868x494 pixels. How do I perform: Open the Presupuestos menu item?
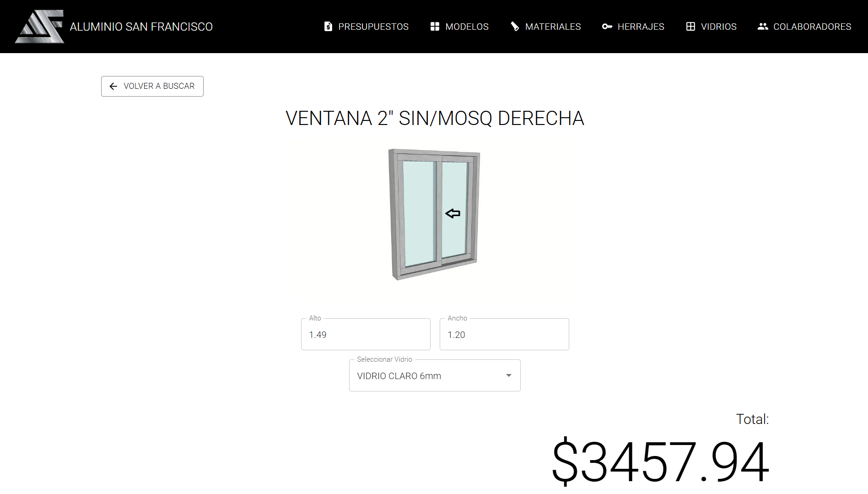tap(366, 27)
